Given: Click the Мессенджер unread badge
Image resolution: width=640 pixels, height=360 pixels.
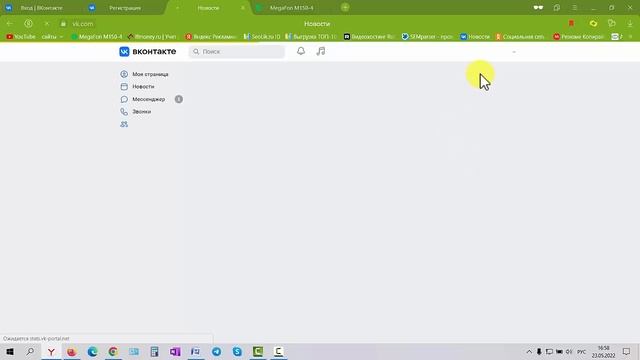Looking at the screenshot, I should pos(179,99).
